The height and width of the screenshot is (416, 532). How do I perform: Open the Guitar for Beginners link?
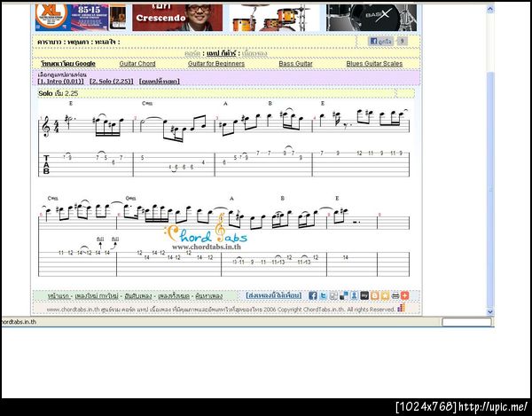pyautogui.click(x=216, y=64)
